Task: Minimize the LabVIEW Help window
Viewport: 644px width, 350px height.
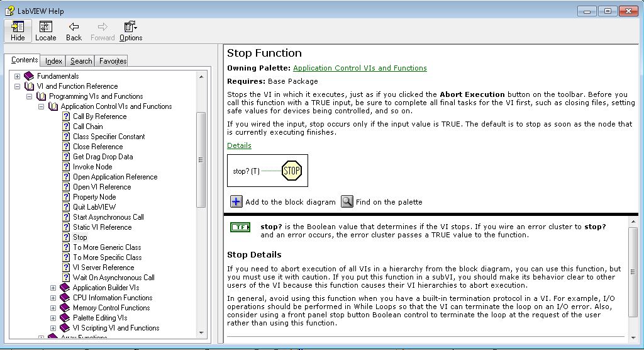Action: [x=587, y=11]
